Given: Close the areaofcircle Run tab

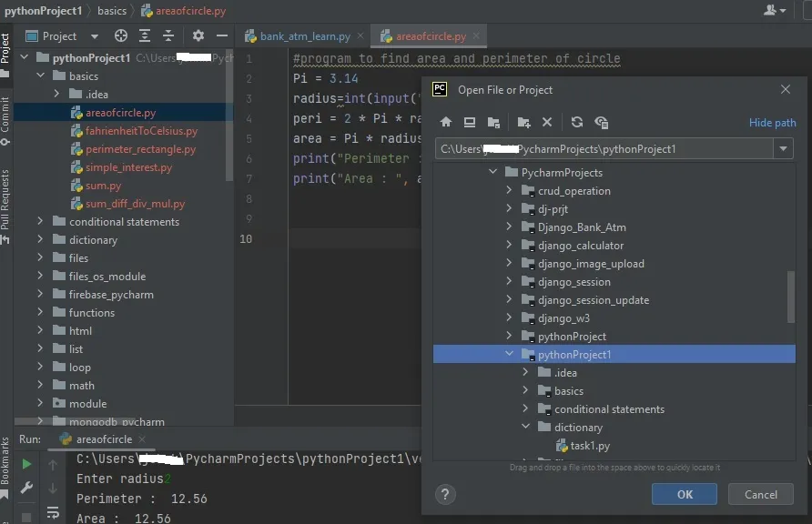Looking at the screenshot, I should pyautogui.click(x=142, y=439).
